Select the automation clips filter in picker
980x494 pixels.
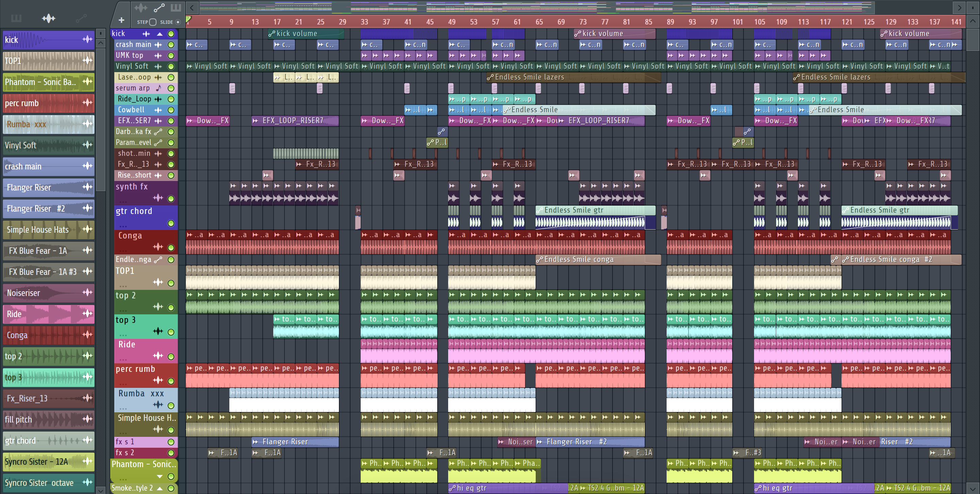pyautogui.click(x=81, y=18)
